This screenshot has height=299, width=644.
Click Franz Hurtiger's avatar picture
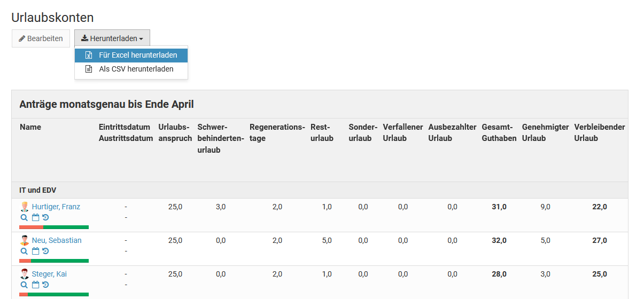coord(25,207)
